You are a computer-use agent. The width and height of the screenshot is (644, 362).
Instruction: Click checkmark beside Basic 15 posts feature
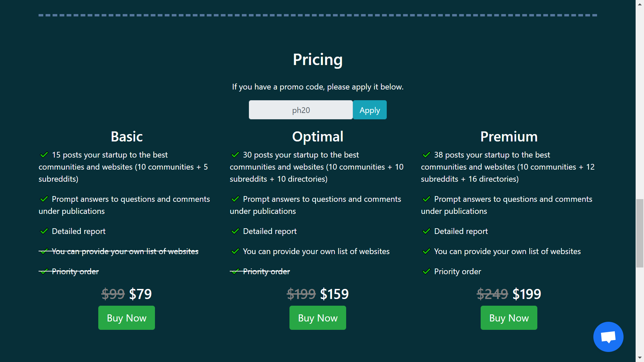(44, 155)
